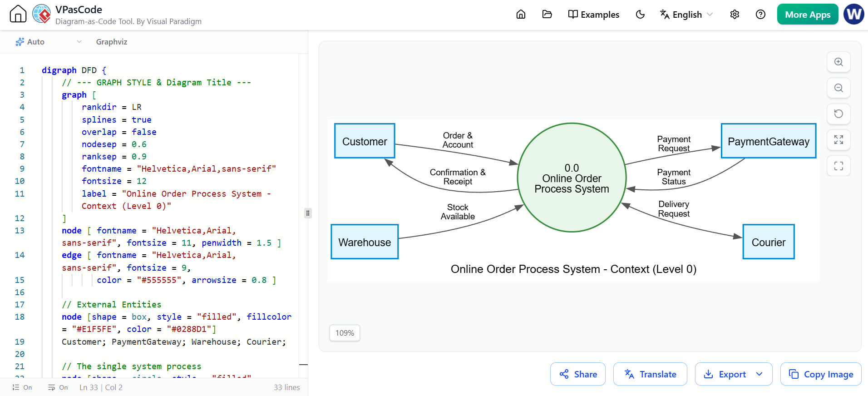868x396 pixels.
Task: Open the home icon in the top navigation
Action: [521, 15]
